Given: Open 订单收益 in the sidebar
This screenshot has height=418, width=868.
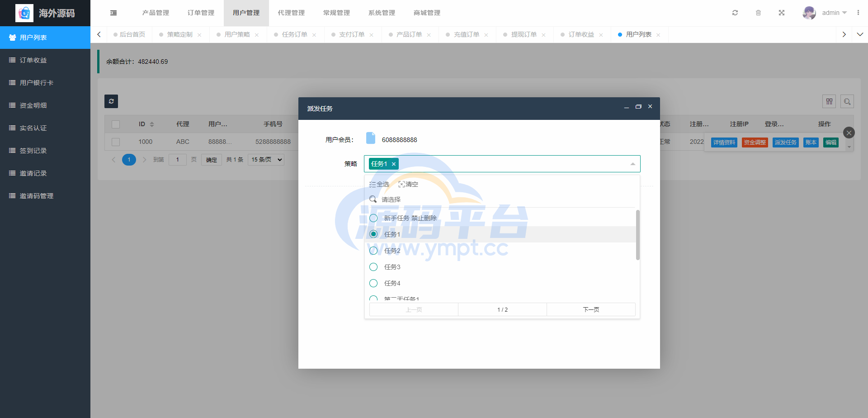Looking at the screenshot, I should 45,60.
